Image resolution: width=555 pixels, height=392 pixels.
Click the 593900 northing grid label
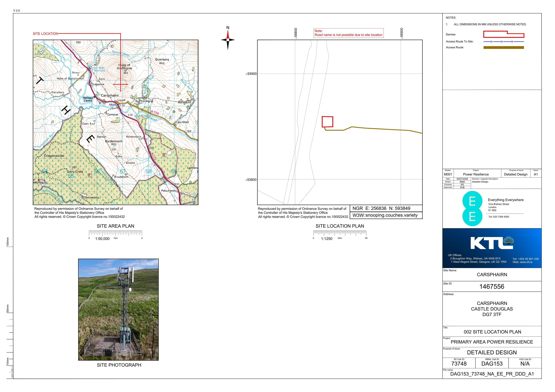251,74
